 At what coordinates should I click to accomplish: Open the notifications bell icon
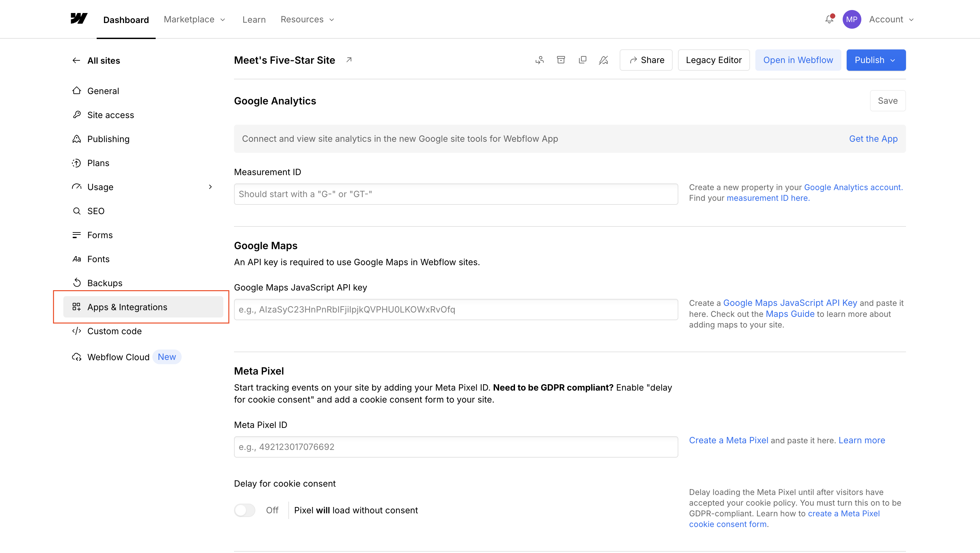pos(829,19)
